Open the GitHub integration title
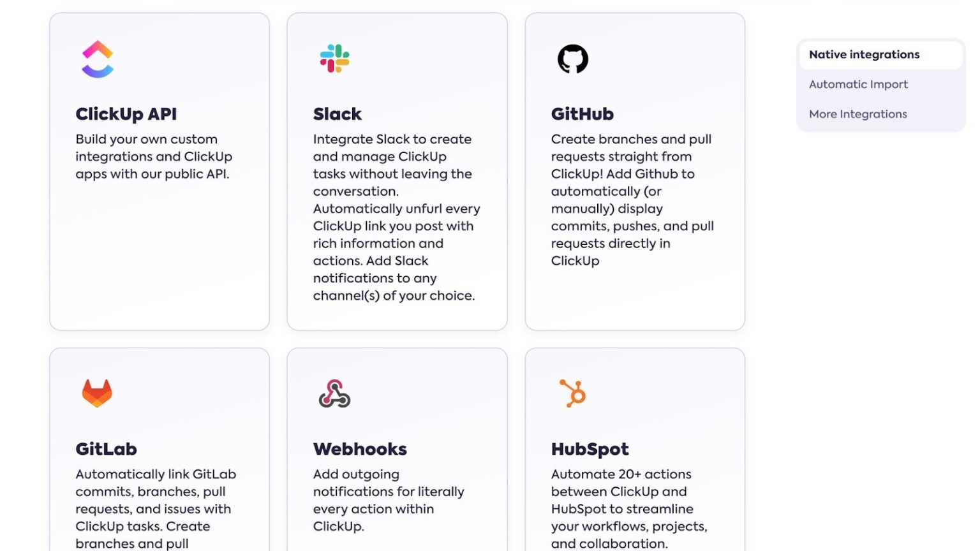Image resolution: width=980 pixels, height=551 pixels. (x=582, y=114)
